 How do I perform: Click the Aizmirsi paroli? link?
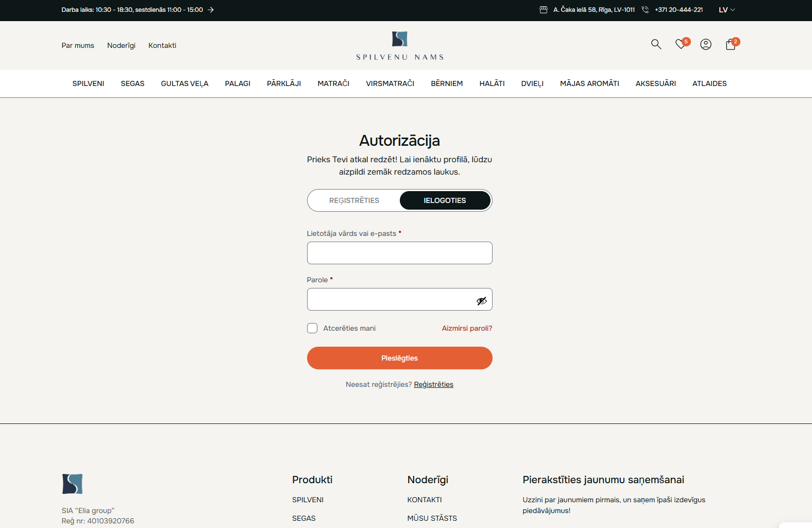[x=467, y=328]
